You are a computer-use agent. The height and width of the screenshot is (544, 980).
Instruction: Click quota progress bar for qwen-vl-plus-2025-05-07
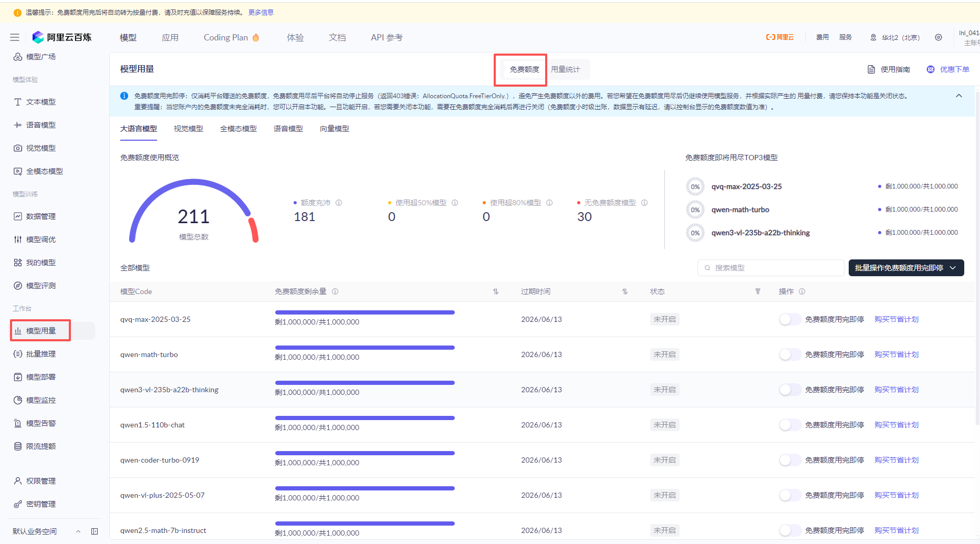point(365,488)
